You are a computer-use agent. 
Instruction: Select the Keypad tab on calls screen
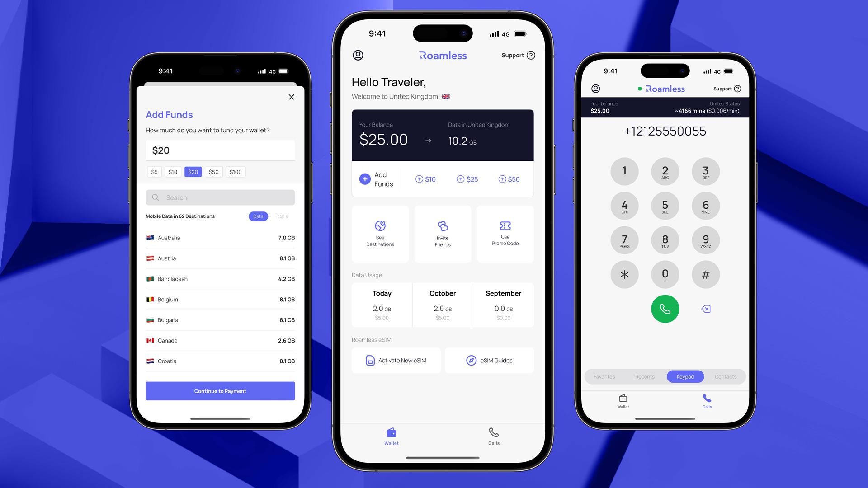(x=685, y=376)
